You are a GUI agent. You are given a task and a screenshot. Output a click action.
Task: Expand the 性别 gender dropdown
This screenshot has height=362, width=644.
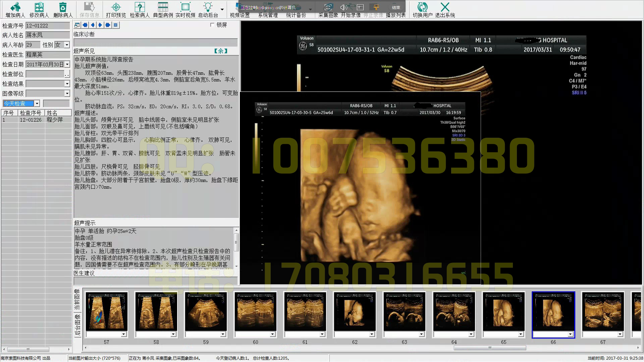pos(67,45)
